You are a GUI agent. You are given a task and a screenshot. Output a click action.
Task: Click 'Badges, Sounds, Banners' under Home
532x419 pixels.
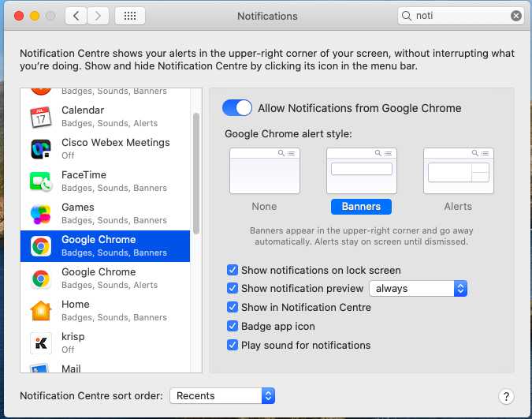(x=114, y=317)
